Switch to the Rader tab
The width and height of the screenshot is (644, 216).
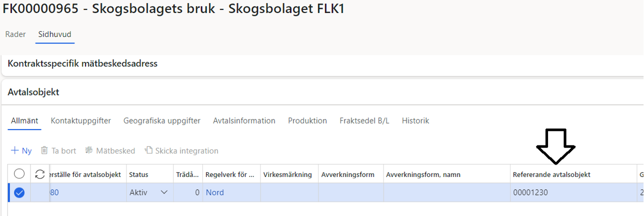click(15, 34)
